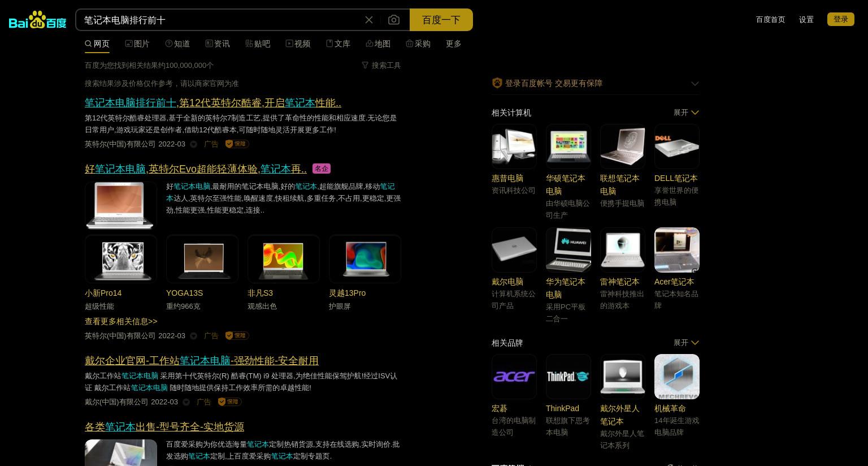Click the 机械革命 text link

pyautogui.click(x=670, y=408)
